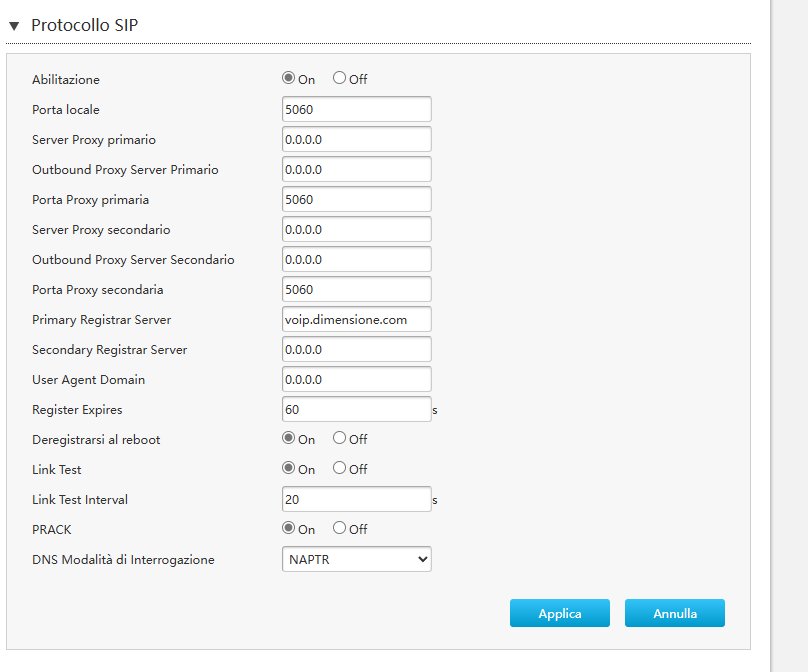Screen dimensions: 808x672
Task: Click Porta Proxy secondaria input
Action: coord(357,289)
